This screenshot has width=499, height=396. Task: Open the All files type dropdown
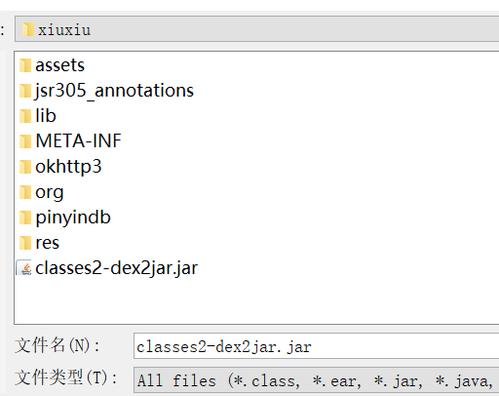click(x=316, y=380)
